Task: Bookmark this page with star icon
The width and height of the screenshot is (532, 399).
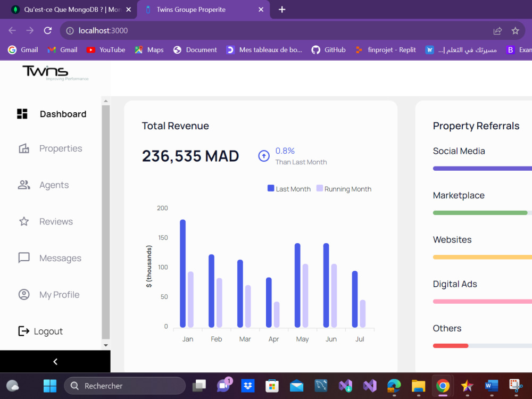Action: [515, 31]
